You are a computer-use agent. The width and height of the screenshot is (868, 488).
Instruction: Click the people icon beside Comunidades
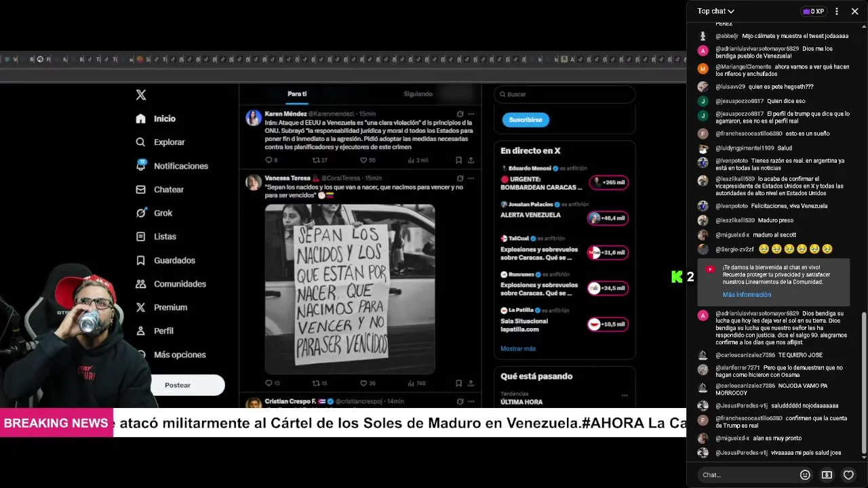click(x=140, y=284)
